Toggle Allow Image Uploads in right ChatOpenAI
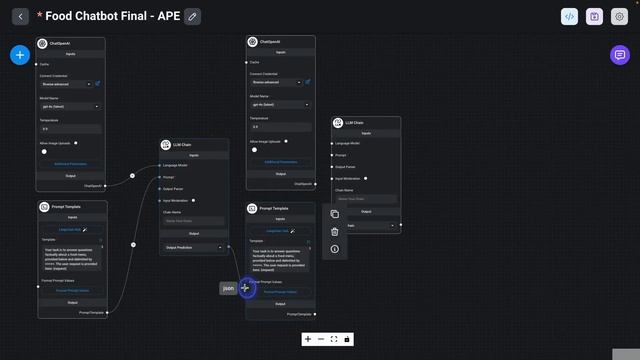 pyautogui.click(x=254, y=150)
